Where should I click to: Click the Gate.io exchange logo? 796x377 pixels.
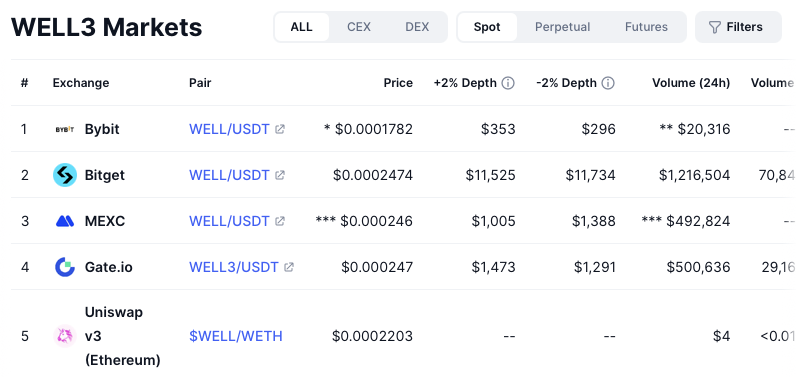pos(64,267)
